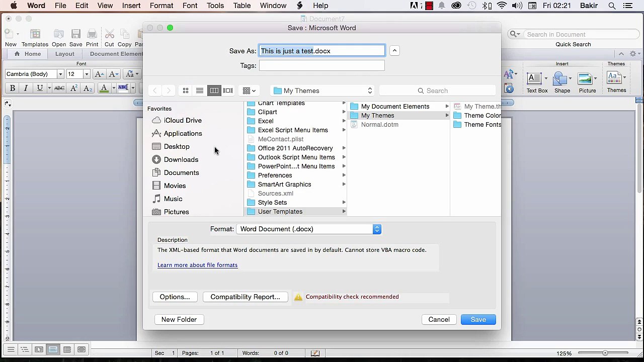Open font name dropdown in ribbon

tap(60, 74)
